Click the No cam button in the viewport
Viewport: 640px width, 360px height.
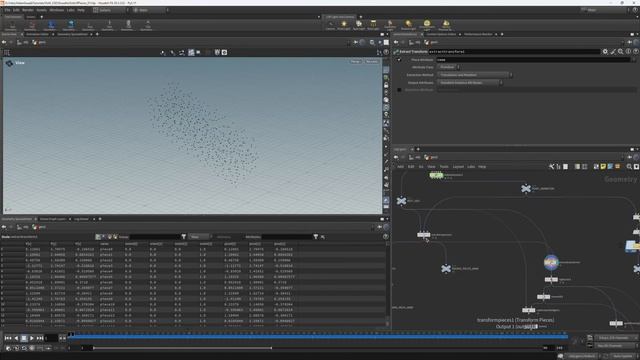(371, 62)
